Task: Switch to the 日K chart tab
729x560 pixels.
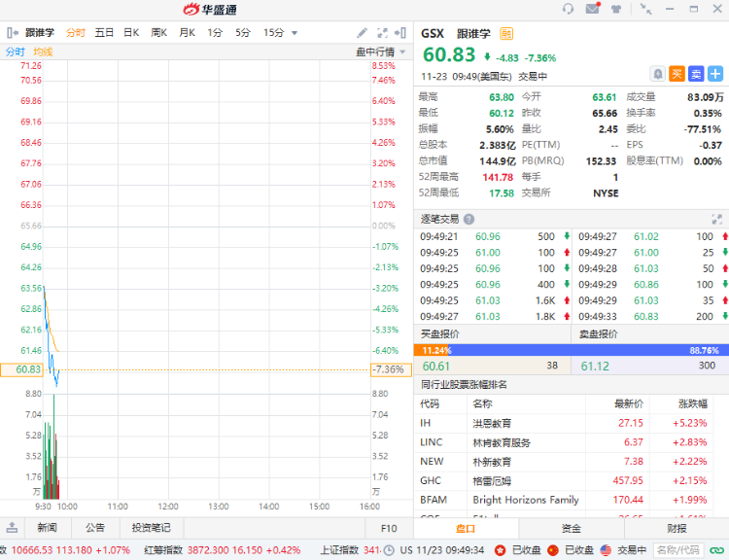Action: [x=131, y=33]
